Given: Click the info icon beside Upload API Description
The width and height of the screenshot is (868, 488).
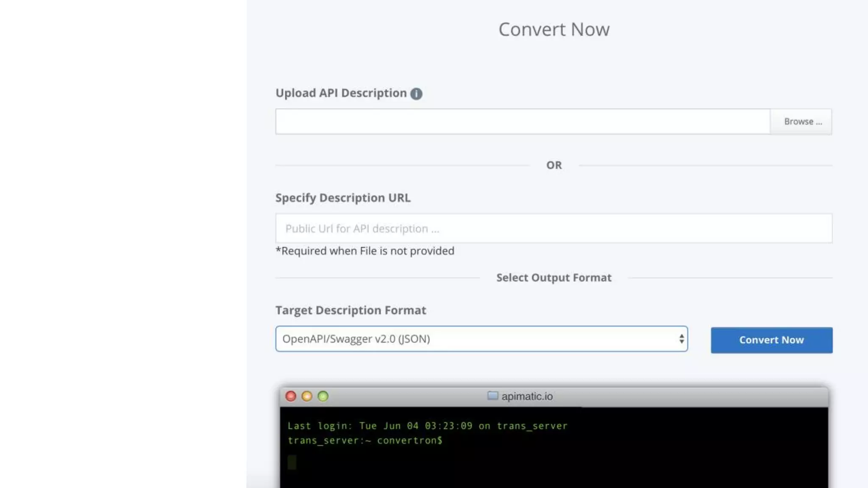Looking at the screenshot, I should [x=416, y=94].
